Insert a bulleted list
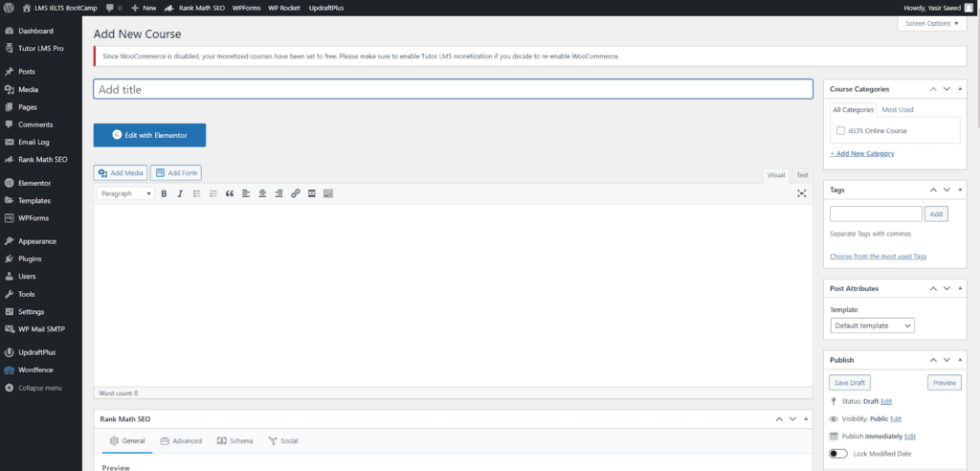Screen dimensions: 980x471 [197, 194]
